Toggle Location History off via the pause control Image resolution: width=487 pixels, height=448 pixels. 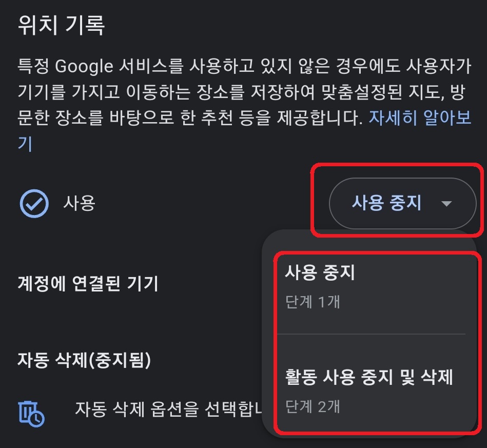click(403, 203)
